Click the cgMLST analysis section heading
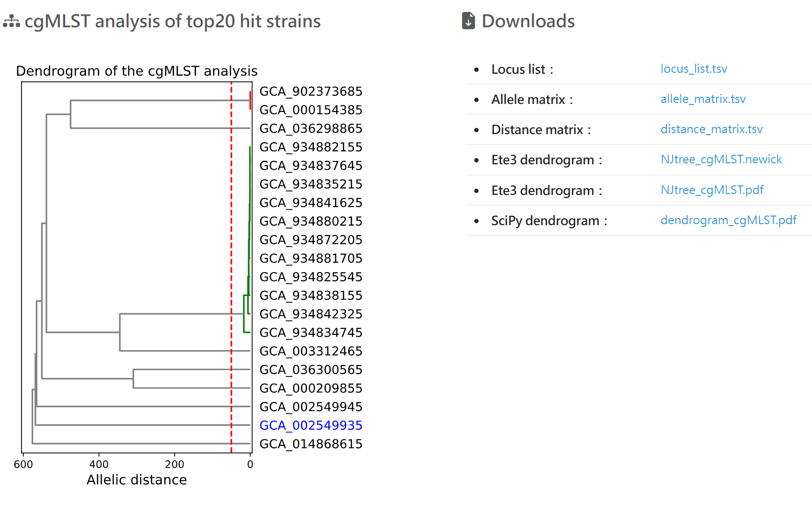 pos(172,21)
